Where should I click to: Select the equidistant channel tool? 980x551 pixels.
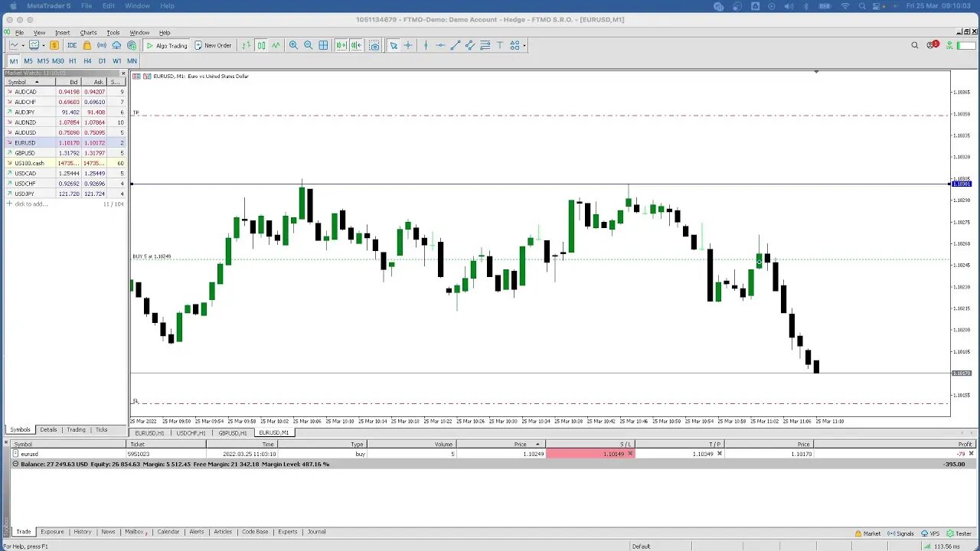[x=470, y=45]
